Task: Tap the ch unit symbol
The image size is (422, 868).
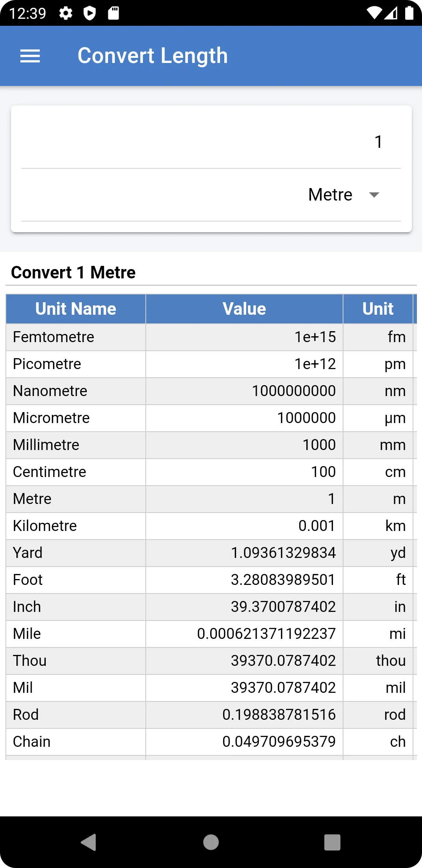Action: click(398, 742)
